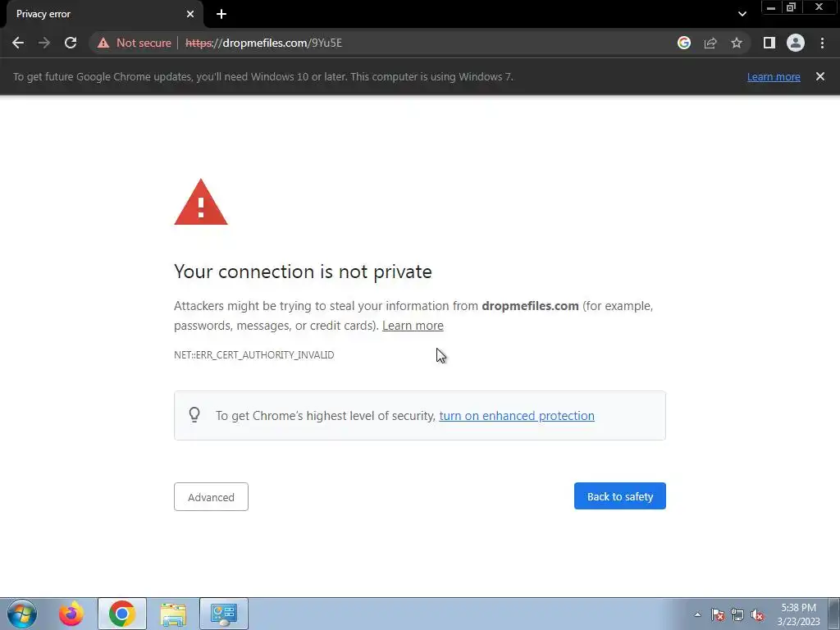Reload the page with the refresh icon

click(x=71, y=43)
